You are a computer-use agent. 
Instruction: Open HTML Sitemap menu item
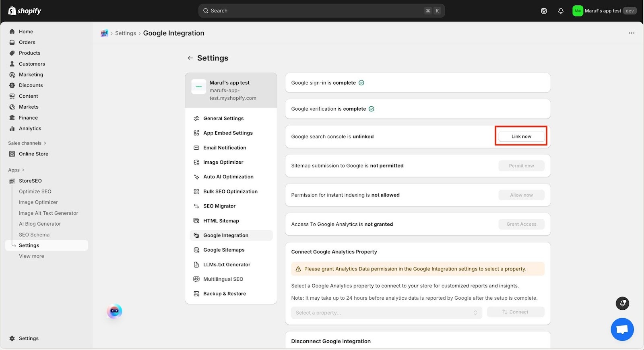coord(231,221)
